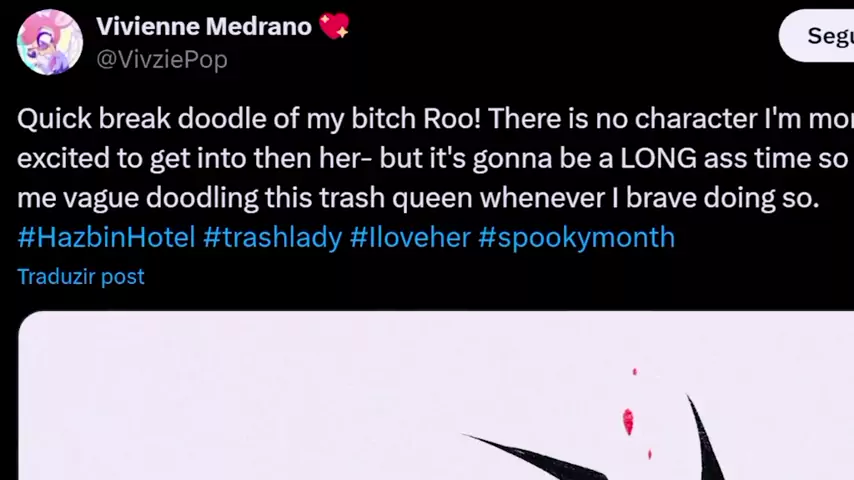
Task: Open the #HazbinHotel hashtag
Action: click(x=106, y=237)
